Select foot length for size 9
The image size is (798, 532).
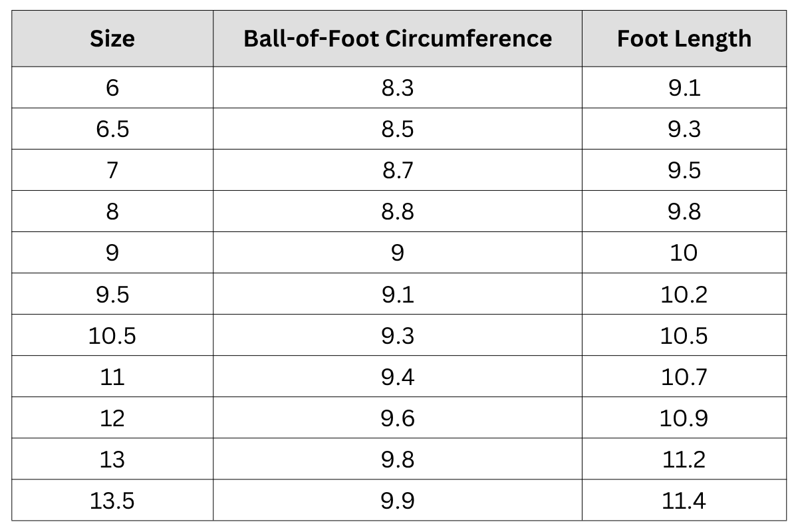tap(684, 252)
